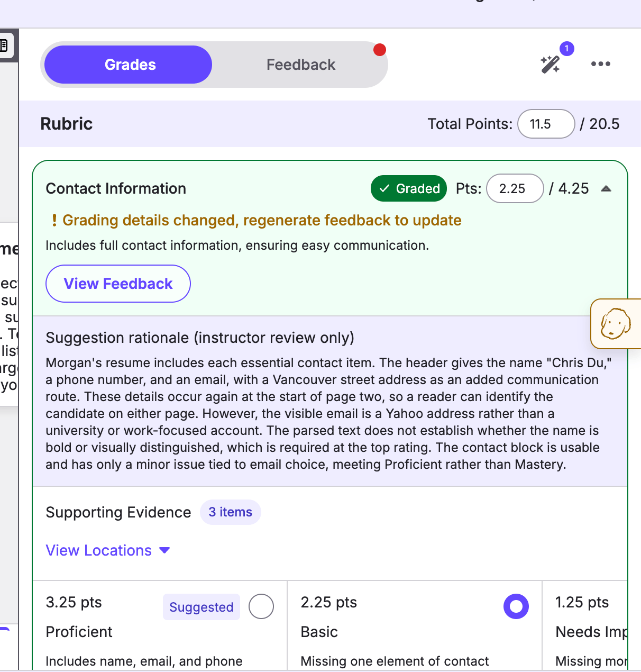Screen dimensions: 641x672
Task: Click the View Feedback button
Action: coord(118,284)
